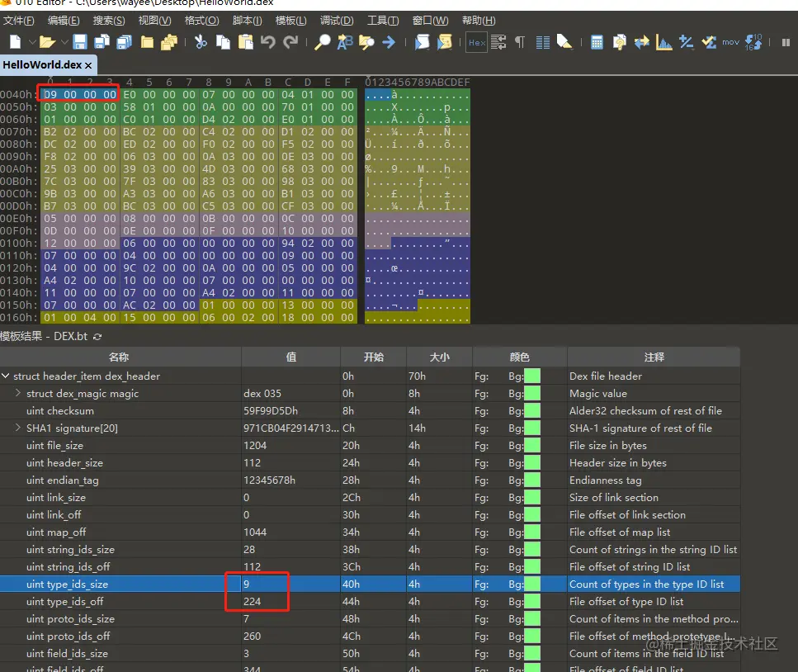Open the Checksum tool icon

coord(708,42)
